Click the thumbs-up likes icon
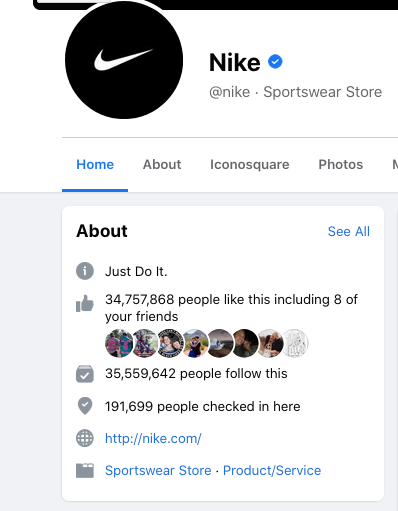This screenshot has width=398, height=511. (x=85, y=303)
